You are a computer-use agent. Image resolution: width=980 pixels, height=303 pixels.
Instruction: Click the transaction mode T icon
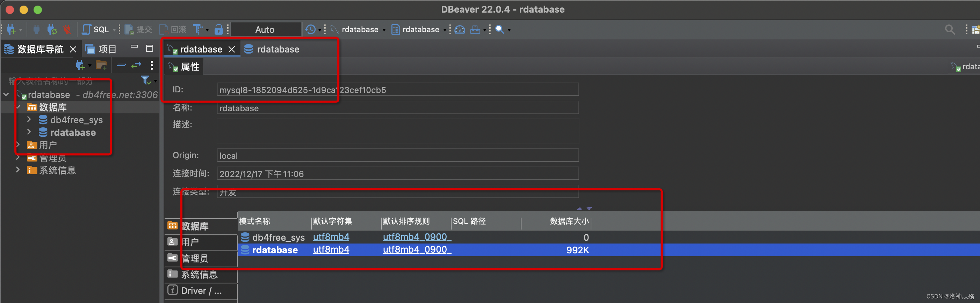point(198,29)
